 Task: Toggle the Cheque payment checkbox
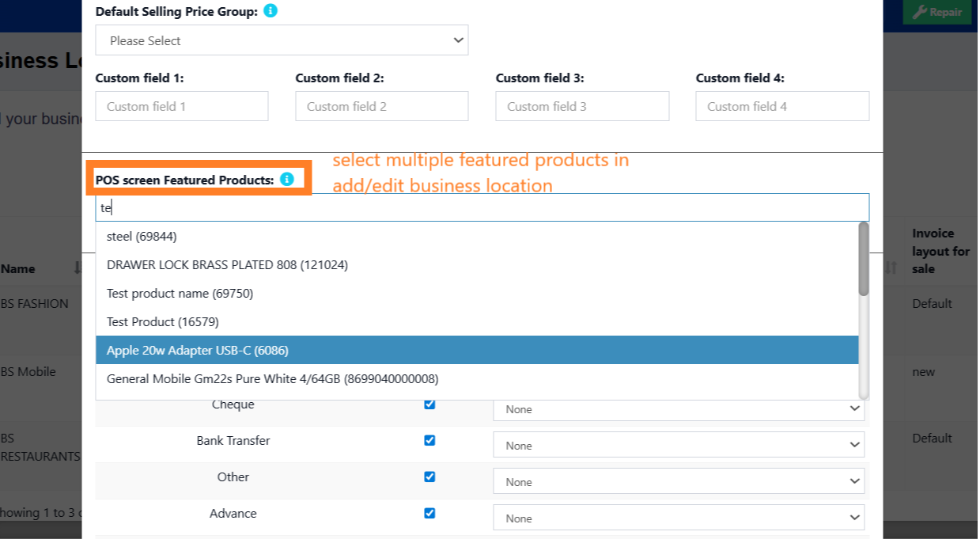(x=429, y=404)
